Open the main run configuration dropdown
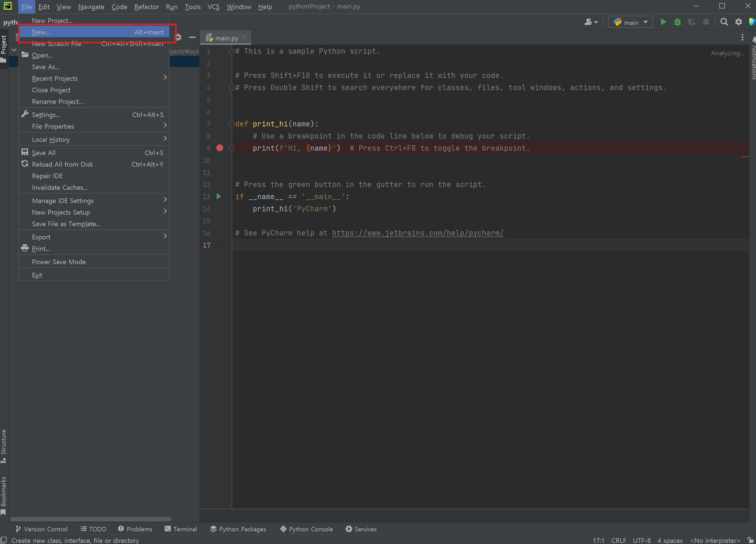Viewport: 756px width, 544px height. pos(630,22)
